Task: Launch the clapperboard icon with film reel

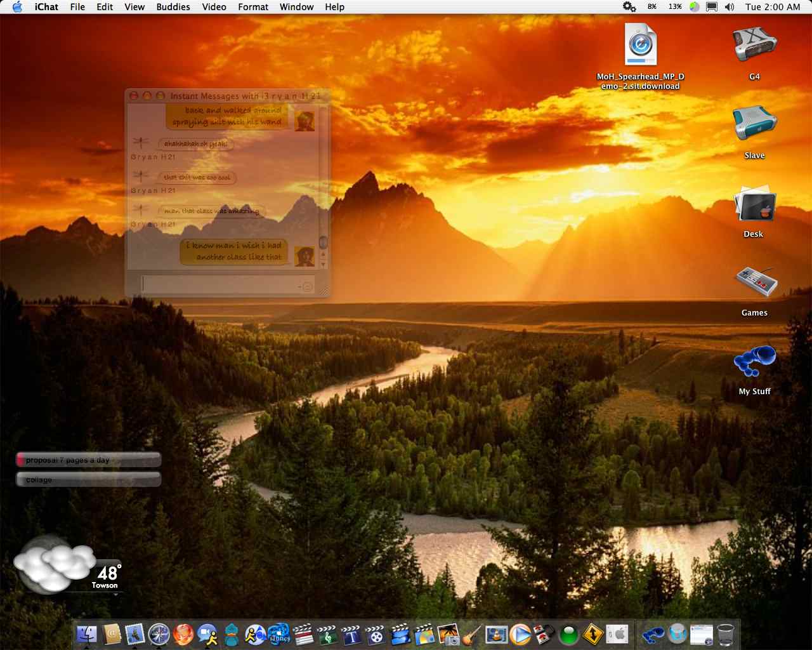Action: pyautogui.click(x=376, y=633)
